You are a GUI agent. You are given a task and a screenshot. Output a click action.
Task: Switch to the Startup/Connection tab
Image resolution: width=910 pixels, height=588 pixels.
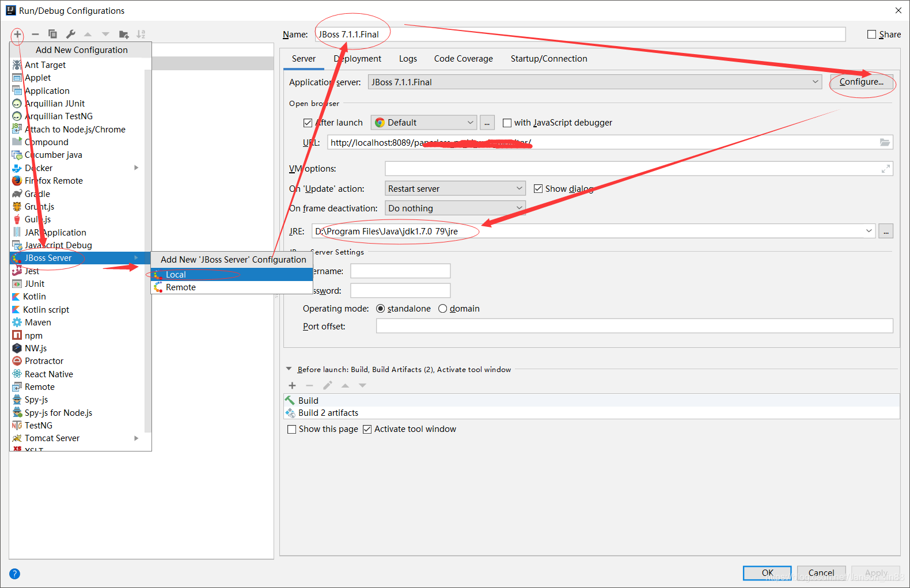tap(549, 59)
